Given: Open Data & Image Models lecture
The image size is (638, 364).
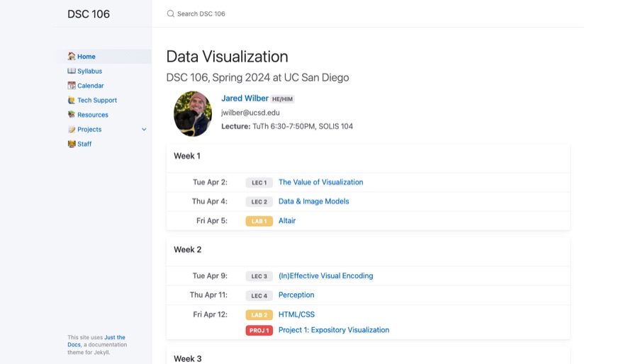Looking at the screenshot, I should [x=314, y=202].
